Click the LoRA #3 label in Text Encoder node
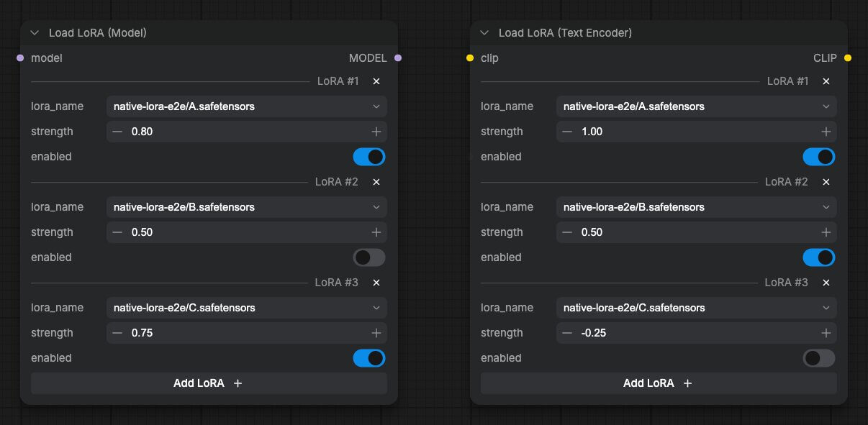Image resolution: width=868 pixels, height=425 pixels. [x=787, y=283]
